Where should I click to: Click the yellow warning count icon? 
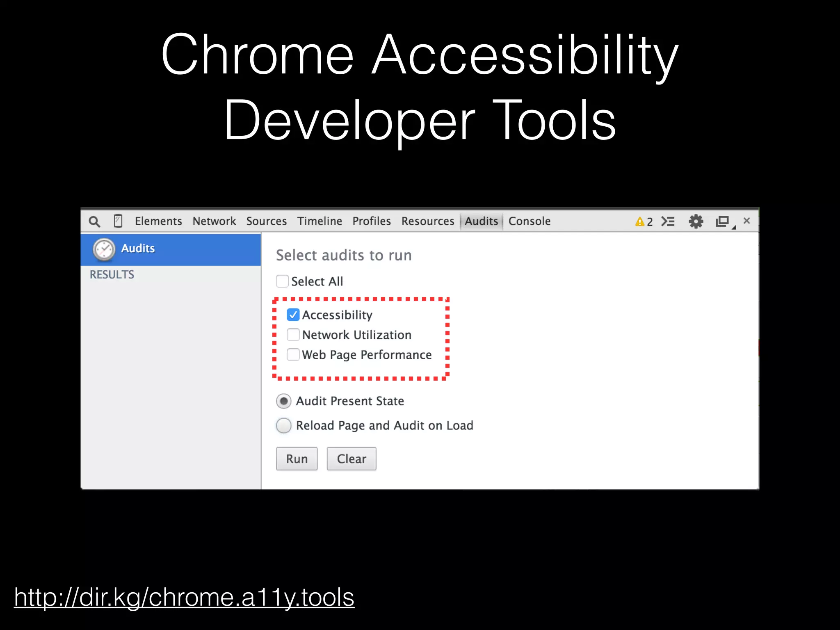(643, 222)
